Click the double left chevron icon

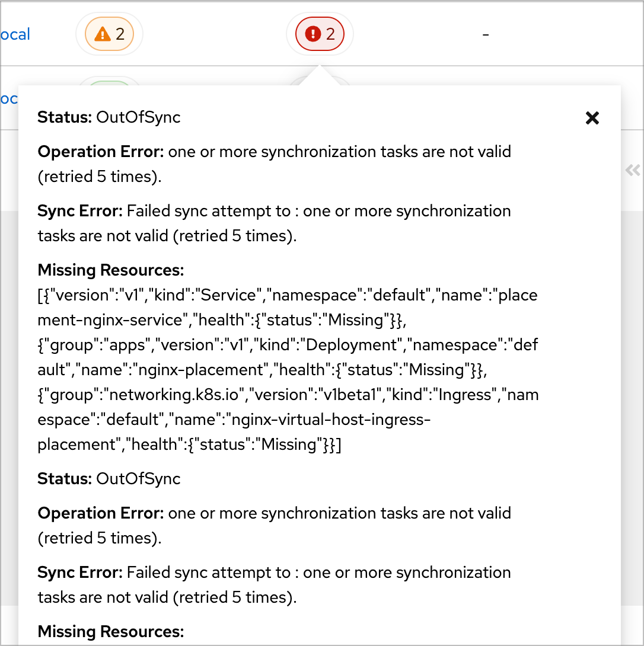tap(633, 171)
